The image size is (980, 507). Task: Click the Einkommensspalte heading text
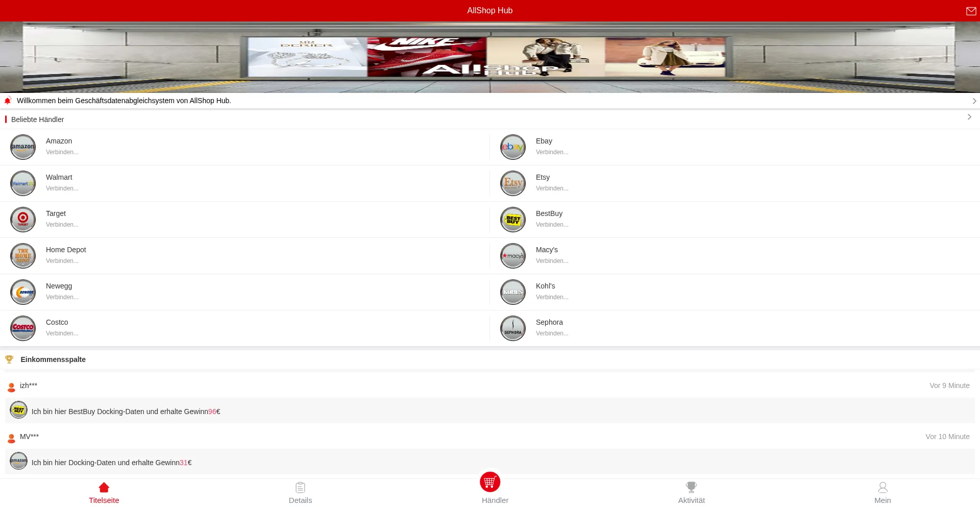53,359
